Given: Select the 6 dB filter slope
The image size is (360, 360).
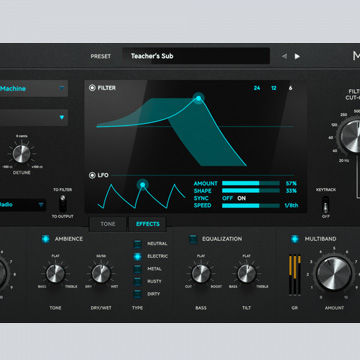Looking at the screenshot, I should [290, 88].
